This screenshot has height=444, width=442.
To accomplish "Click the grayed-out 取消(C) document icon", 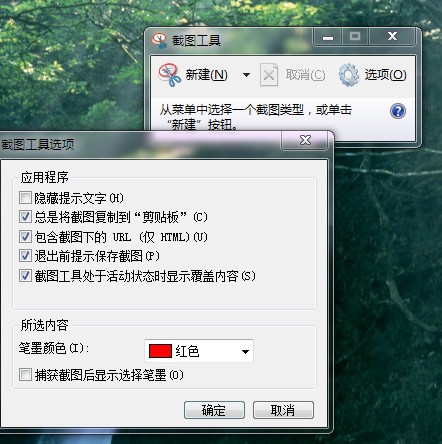I will pos(269,75).
